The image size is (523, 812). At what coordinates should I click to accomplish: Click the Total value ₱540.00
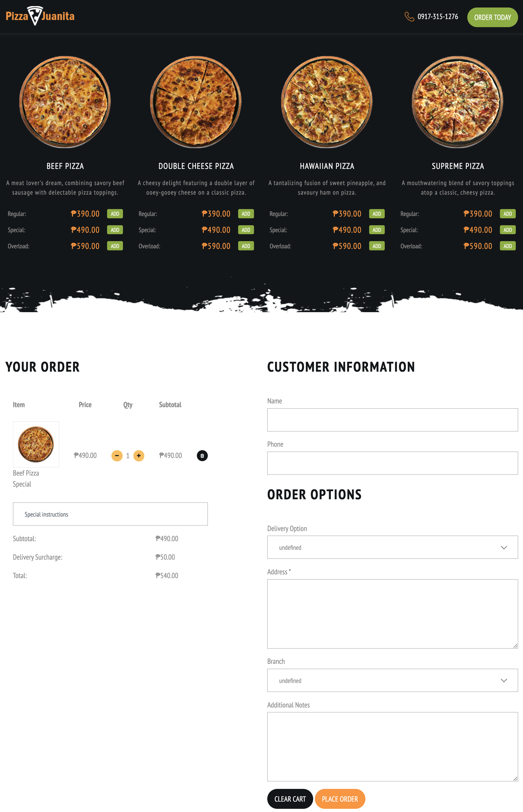pos(167,576)
